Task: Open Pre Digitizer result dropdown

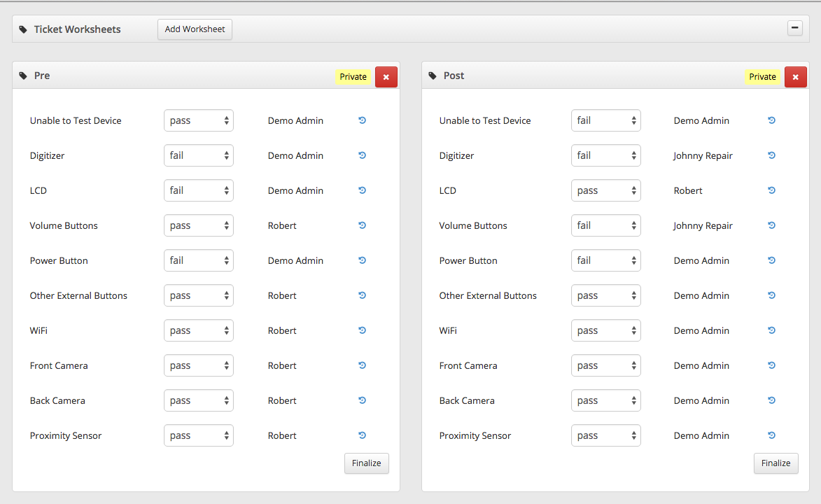Action: point(199,155)
